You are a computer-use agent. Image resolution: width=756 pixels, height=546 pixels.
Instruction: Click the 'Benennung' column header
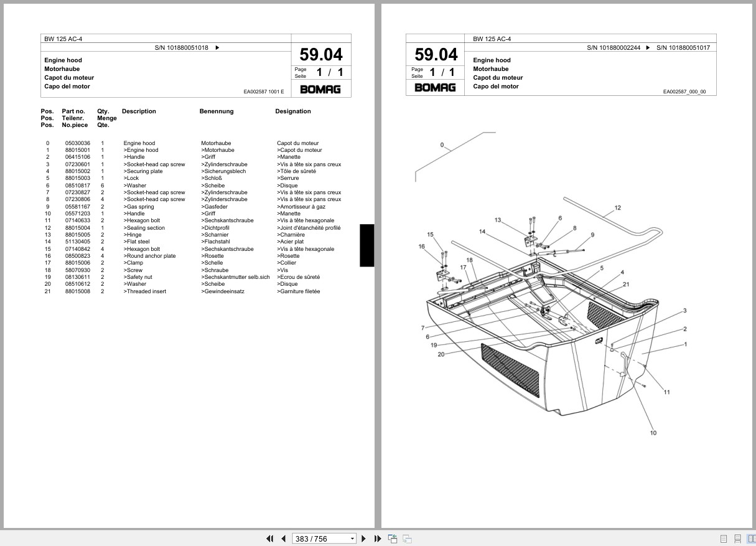click(217, 111)
